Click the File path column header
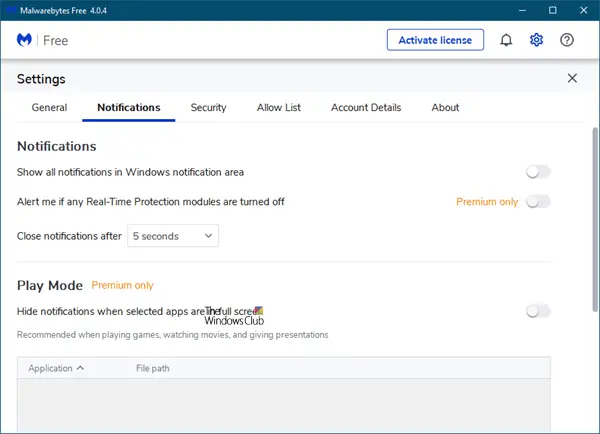The width and height of the screenshot is (600, 434). pyautogui.click(x=153, y=368)
